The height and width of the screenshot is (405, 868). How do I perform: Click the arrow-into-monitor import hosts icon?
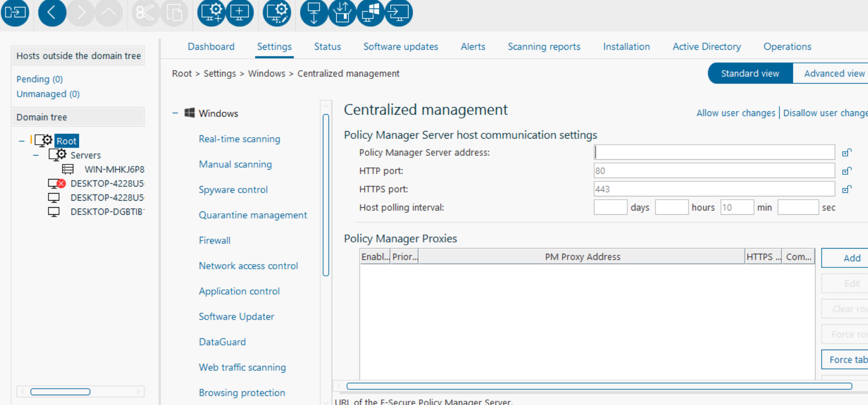[x=399, y=12]
